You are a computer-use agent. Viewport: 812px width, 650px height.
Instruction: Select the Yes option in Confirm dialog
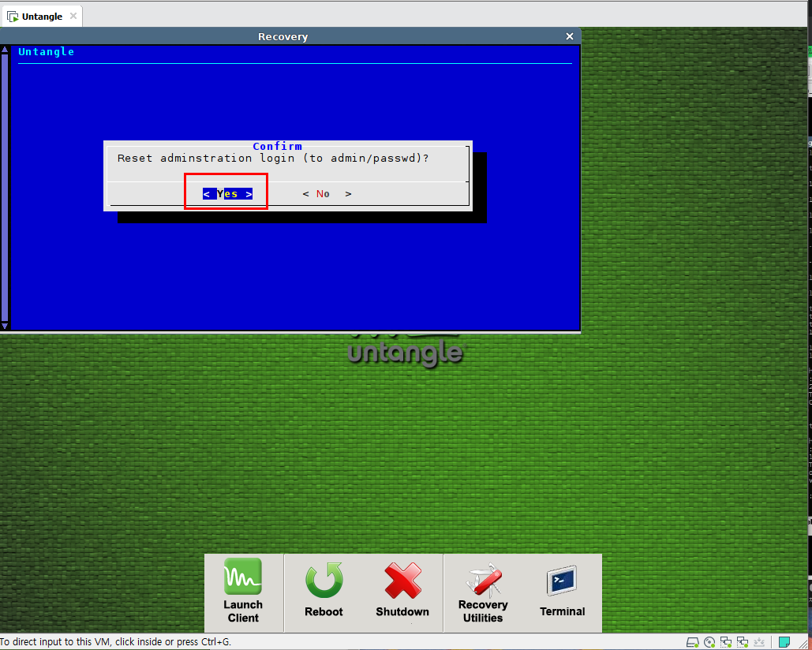tap(227, 193)
